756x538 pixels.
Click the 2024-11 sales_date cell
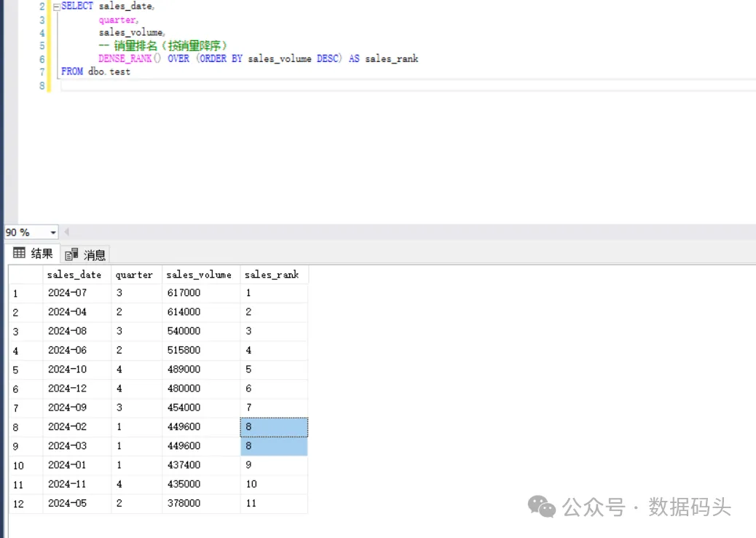76,484
